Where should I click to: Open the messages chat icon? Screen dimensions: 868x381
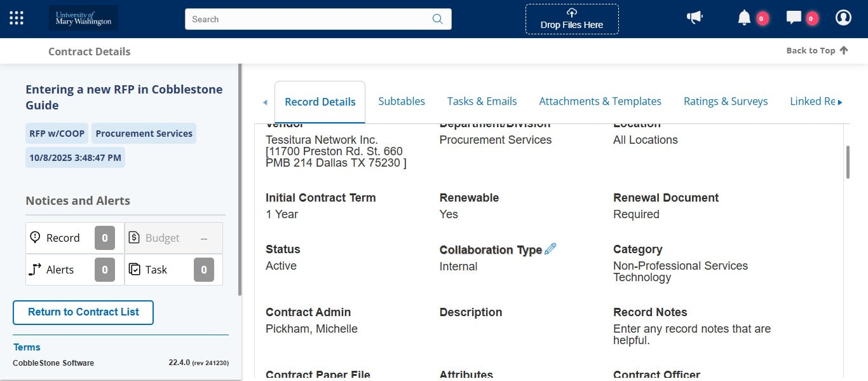[794, 17]
